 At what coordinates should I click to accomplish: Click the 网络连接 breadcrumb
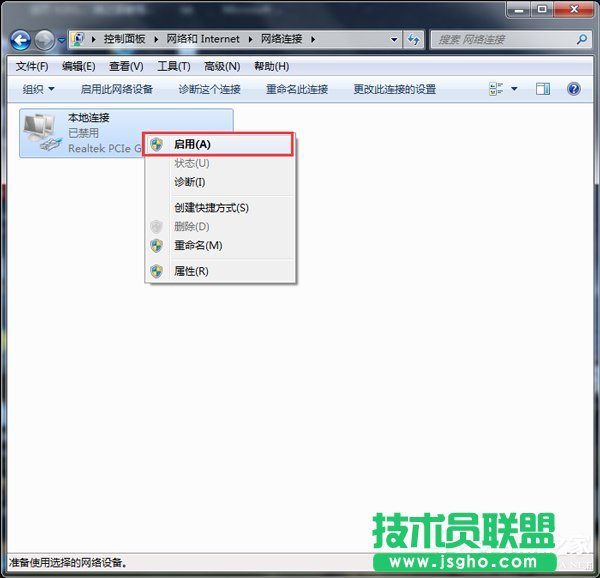282,39
